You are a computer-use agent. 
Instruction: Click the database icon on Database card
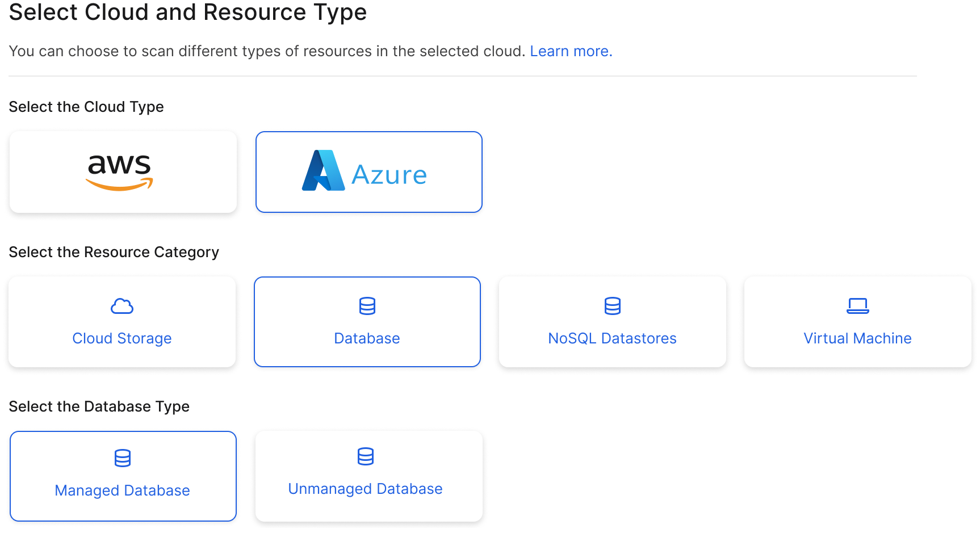[367, 306]
